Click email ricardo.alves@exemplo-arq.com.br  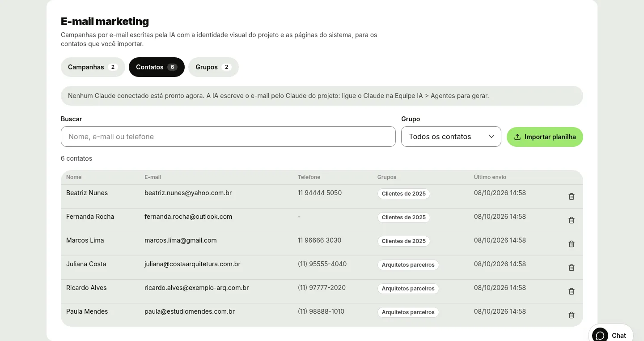coord(197,288)
